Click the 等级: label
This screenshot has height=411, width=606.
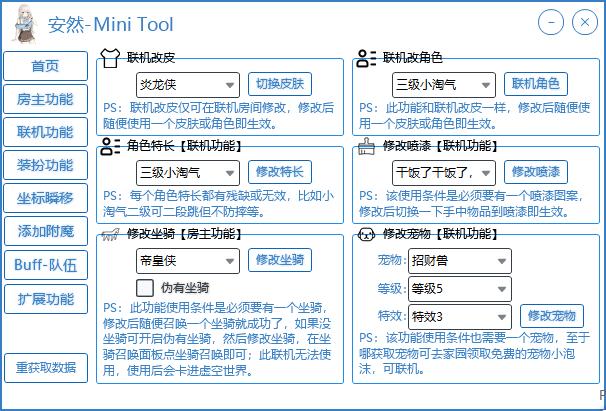pos(392,289)
